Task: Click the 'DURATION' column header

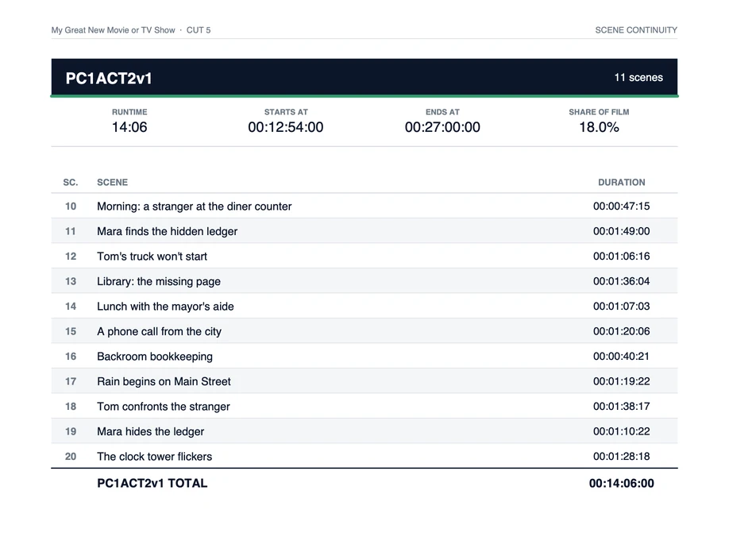Action: pos(622,183)
